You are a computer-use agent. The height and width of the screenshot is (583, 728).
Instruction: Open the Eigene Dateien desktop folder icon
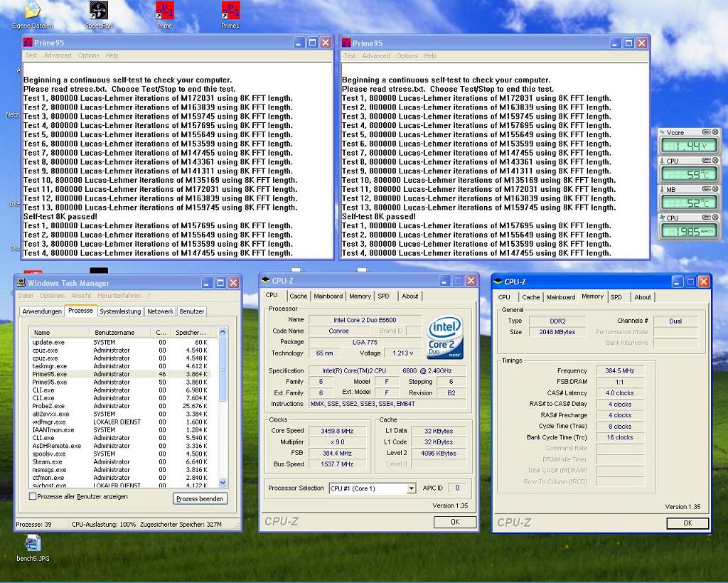click(x=33, y=10)
